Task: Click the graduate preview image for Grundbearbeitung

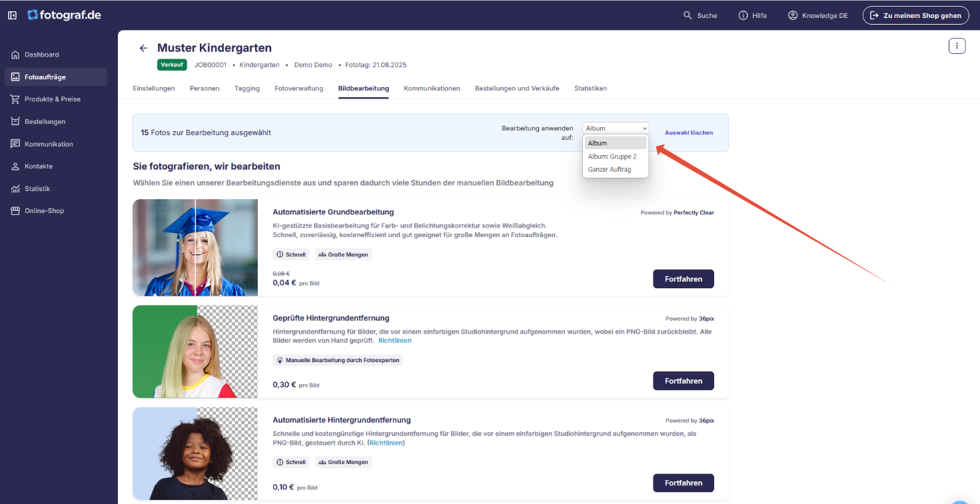Action: click(x=195, y=248)
